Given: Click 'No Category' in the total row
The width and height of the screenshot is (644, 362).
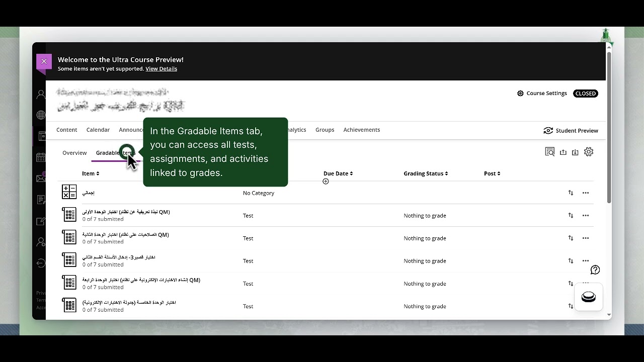Looking at the screenshot, I should pos(259,193).
